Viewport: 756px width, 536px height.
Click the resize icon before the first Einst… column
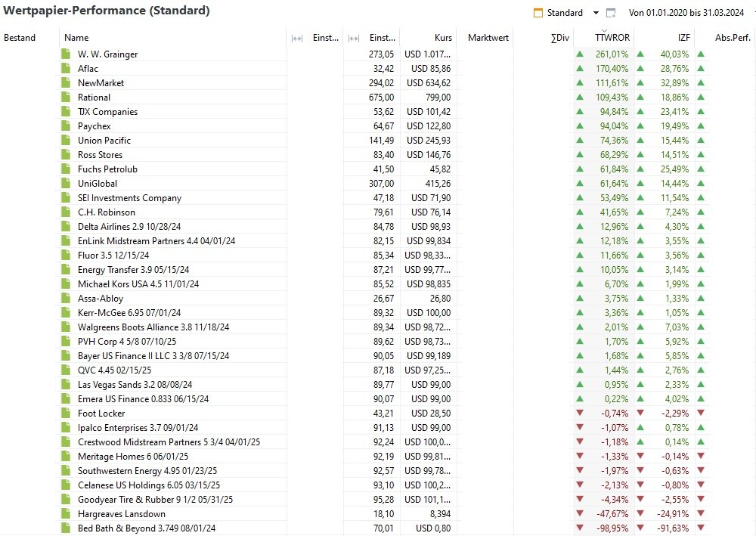pyautogui.click(x=297, y=38)
